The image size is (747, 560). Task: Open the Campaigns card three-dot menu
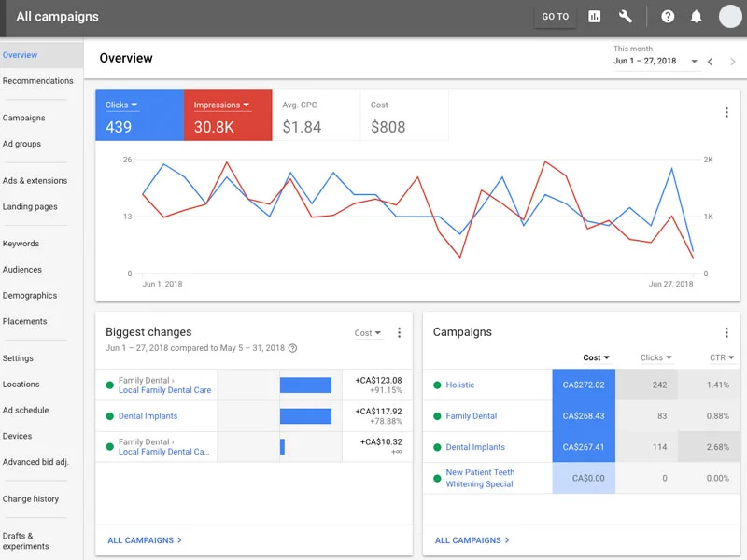click(726, 332)
